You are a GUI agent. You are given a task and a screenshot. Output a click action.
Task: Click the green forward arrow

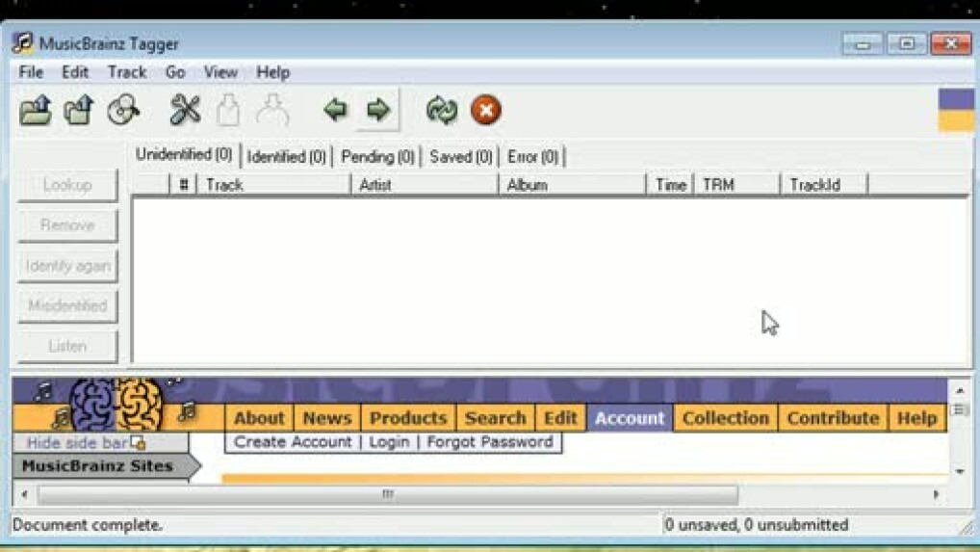tap(378, 110)
